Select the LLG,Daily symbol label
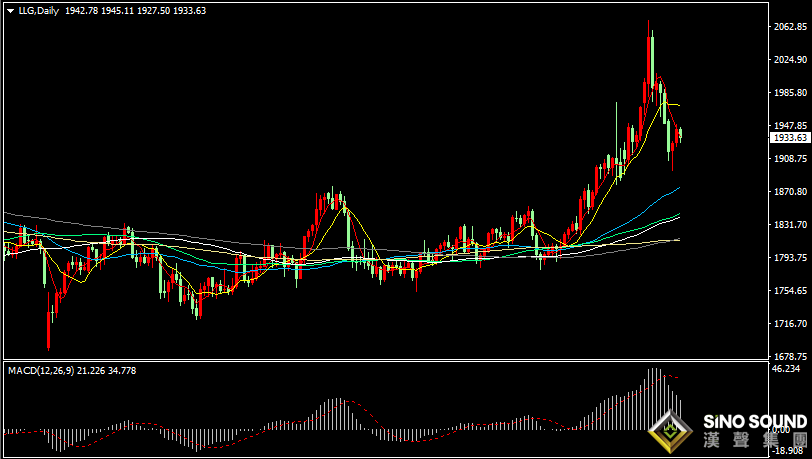 [x=39, y=10]
